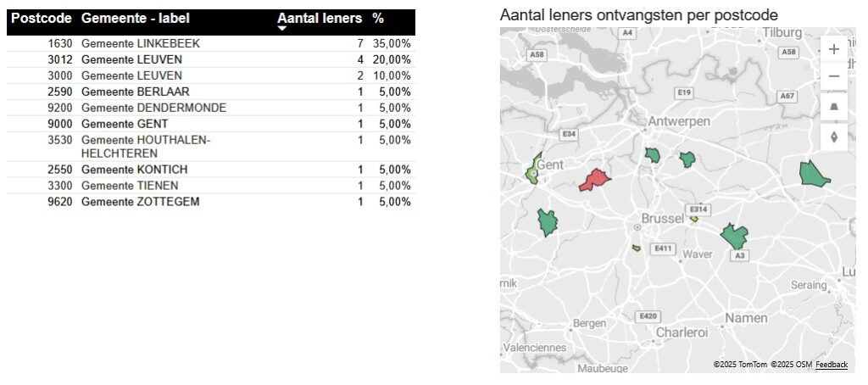Select the small green region south of Brussel
Screen dimensions: 868x385
[x=636, y=248]
